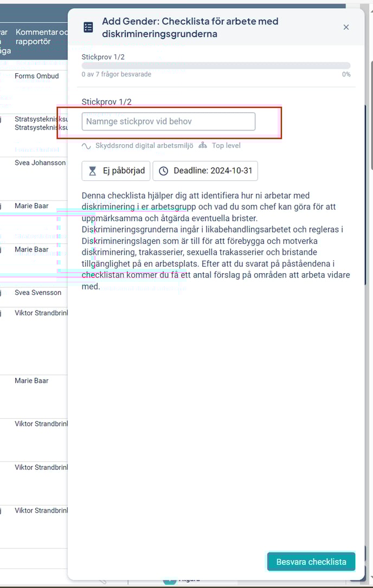The width and height of the screenshot is (373, 588).
Task: Open the Deadline: 2024-10-31 button
Action: pos(205,171)
